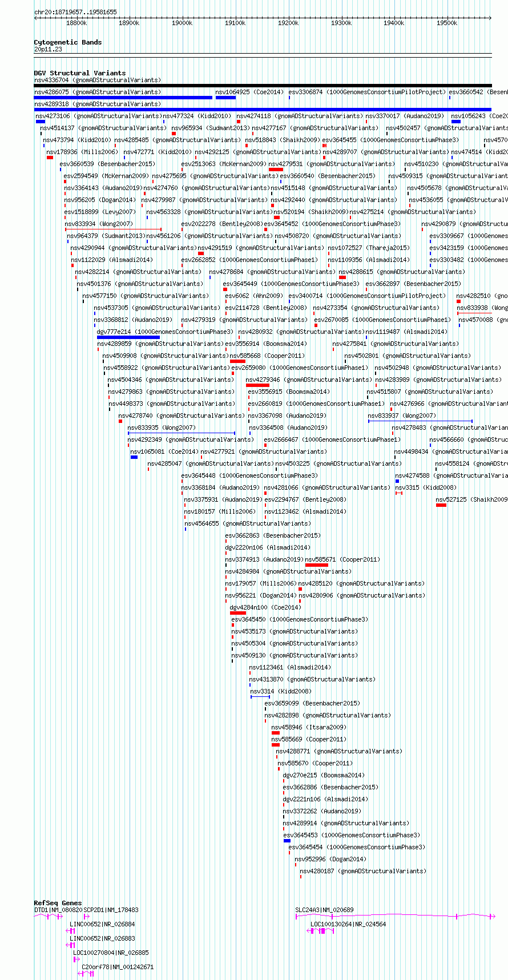Open esv3306874 1000GenomesConsortiumPilotProject variant
This screenshot has width=508, height=980.
367,92
